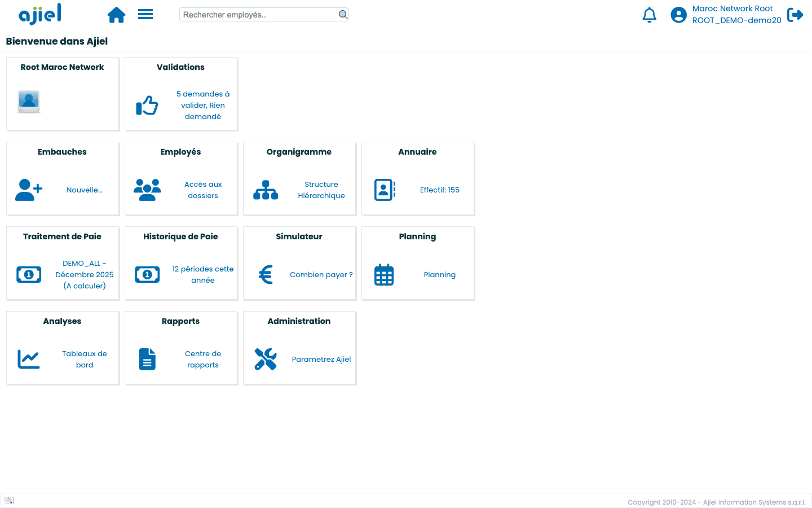Image resolution: width=812 pixels, height=508 pixels.
Task: Click the magnifier search icon
Action: point(343,15)
